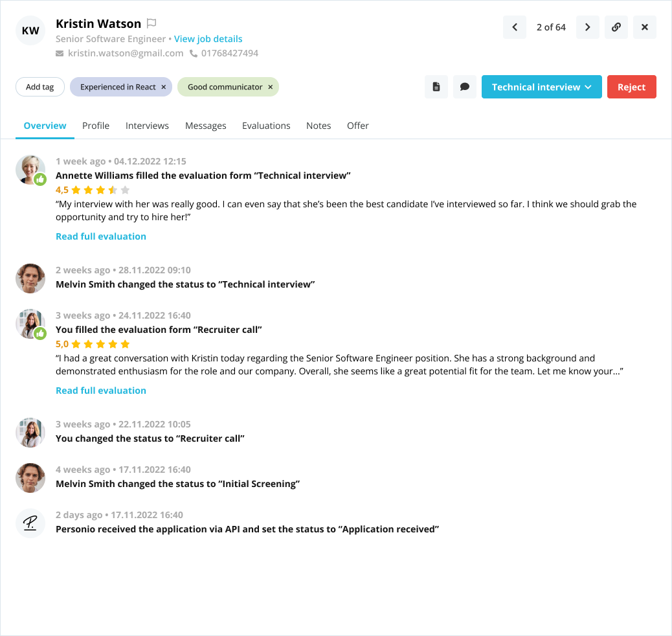The image size is (672, 636).
Task: Go to next candidate with right arrow
Action: 588,27
